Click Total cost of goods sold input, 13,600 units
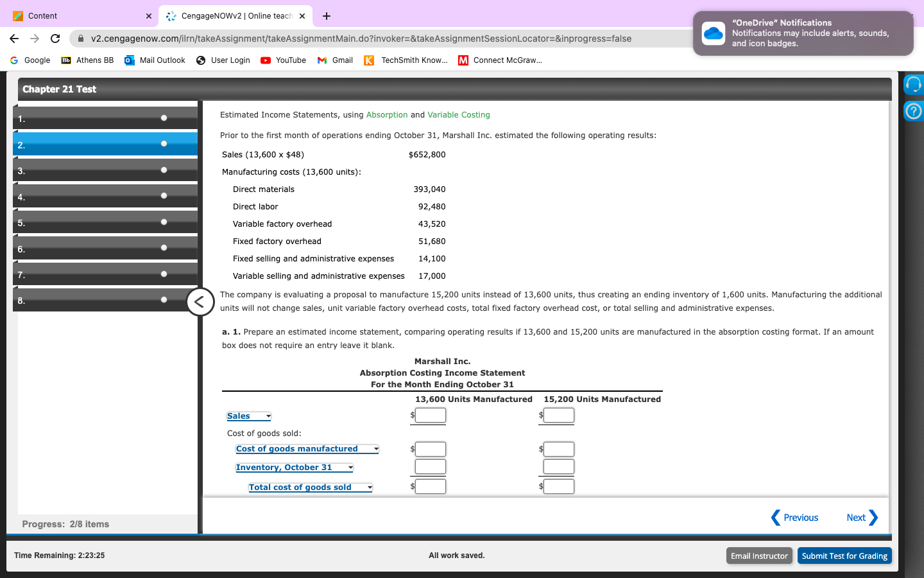The height and width of the screenshot is (578, 924). point(431,486)
